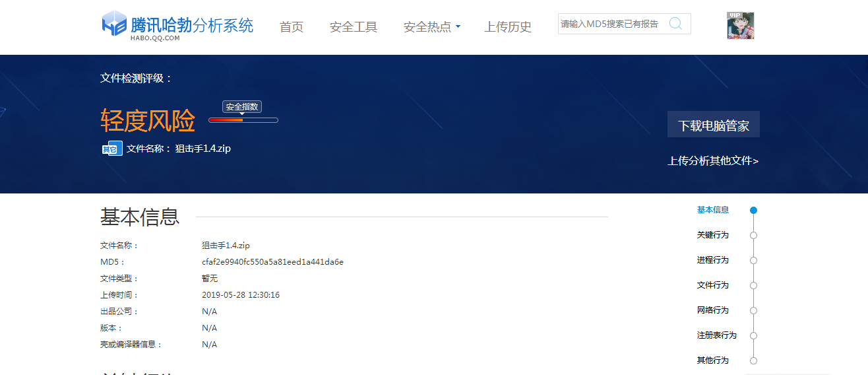This screenshot has height=375, width=868.
Task: Click the file type icon beside 文件名称
Action: coord(112,149)
